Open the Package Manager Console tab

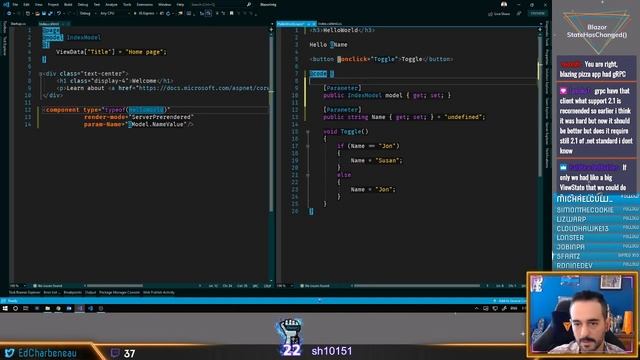click(x=119, y=293)
